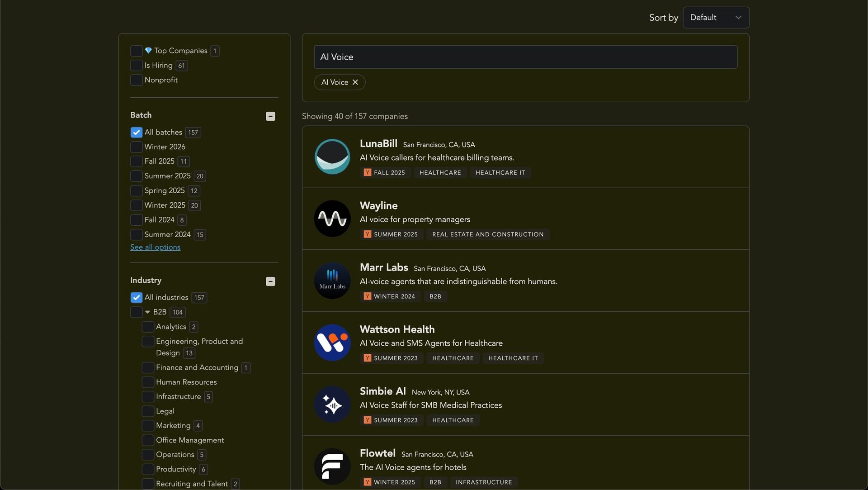This screenshot has width=868, height=490.
Task: Open the Wattson Health company name
Action: [x=397, y=329]
